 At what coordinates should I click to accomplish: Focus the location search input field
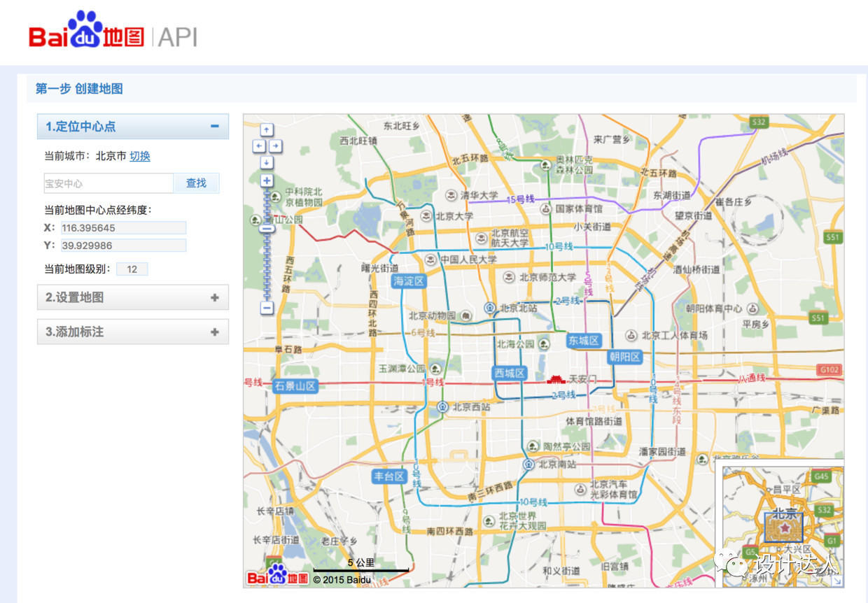tap(108, 183)
